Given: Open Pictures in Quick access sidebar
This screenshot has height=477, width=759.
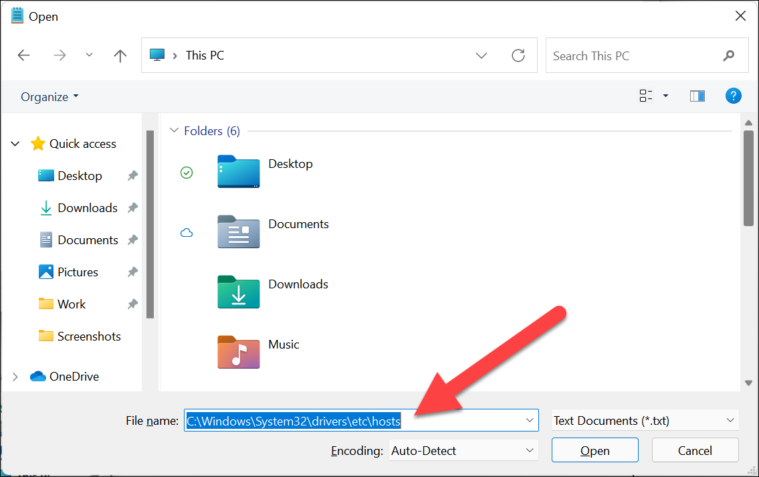Looking at the screenshot, I should pyautogui.click(x=77, y=272).
